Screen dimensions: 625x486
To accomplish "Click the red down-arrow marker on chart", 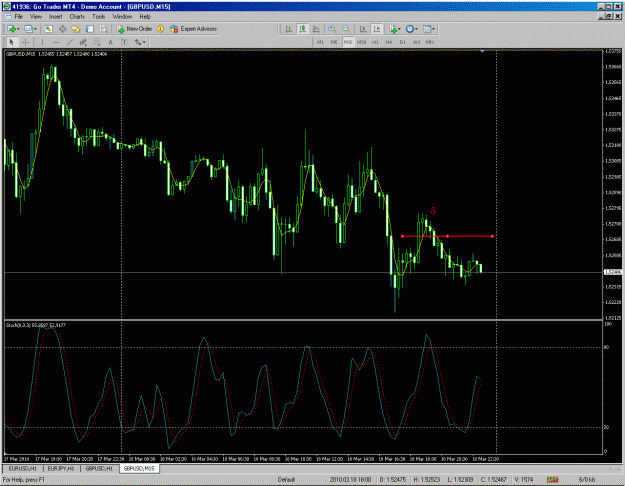I will [x=433, y=211].
